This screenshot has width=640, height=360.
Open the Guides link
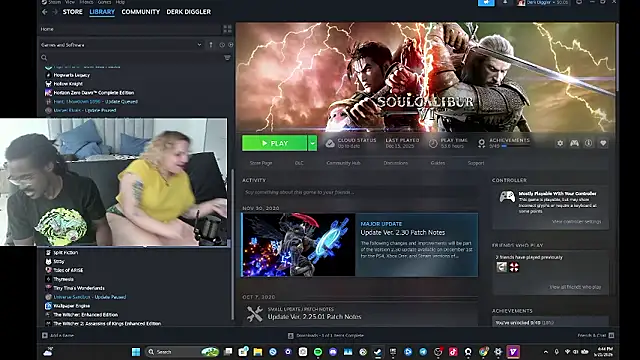tap(438, 163)
